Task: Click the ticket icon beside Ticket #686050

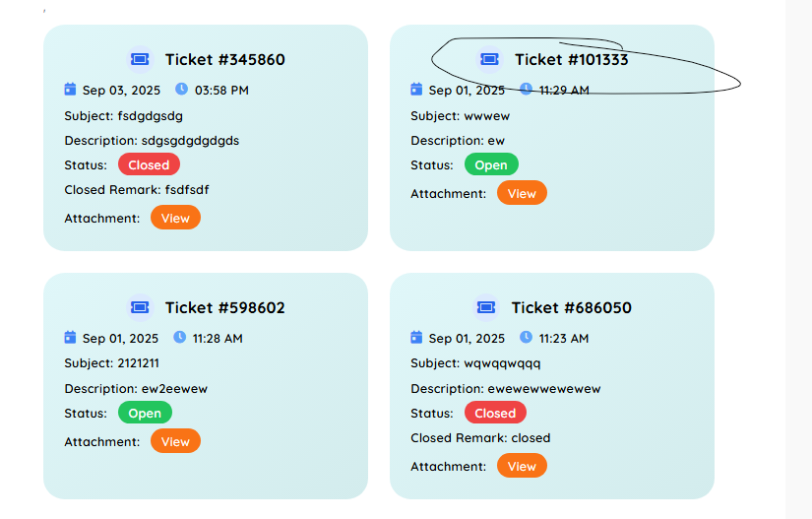Action: pyautogui.click(x=486, y=307)
